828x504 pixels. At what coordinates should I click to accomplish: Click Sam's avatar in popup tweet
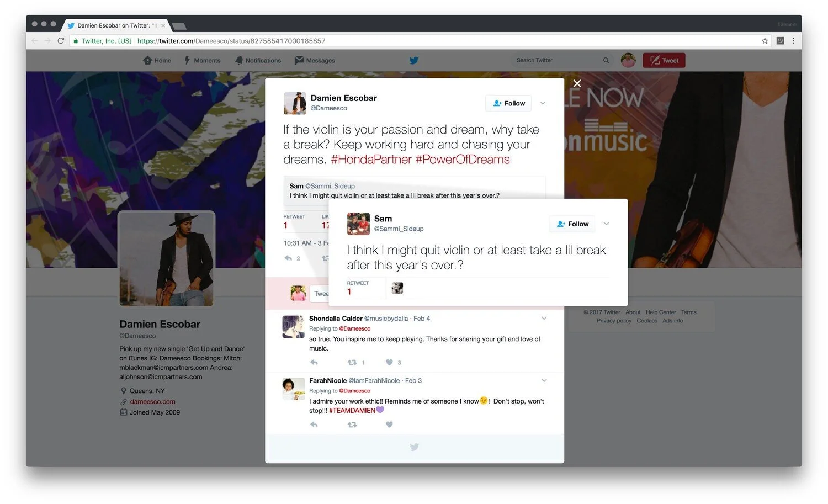[x=358, y=224]
